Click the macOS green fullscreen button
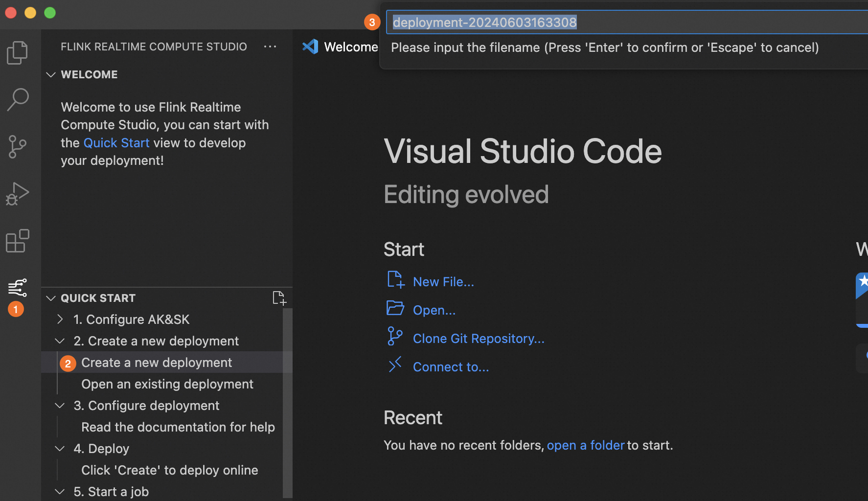 click(x=50, y=13)
